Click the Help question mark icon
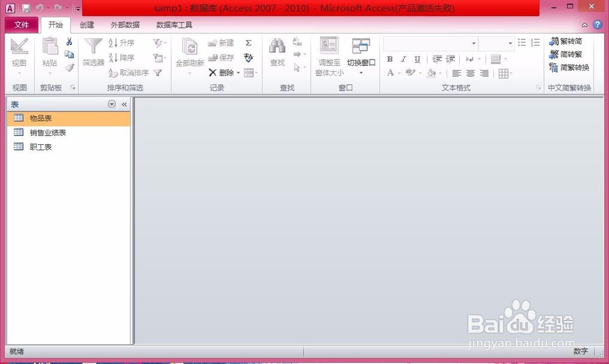Image resolution: width=609 pixels, height=364 pixels. [597, 24]
